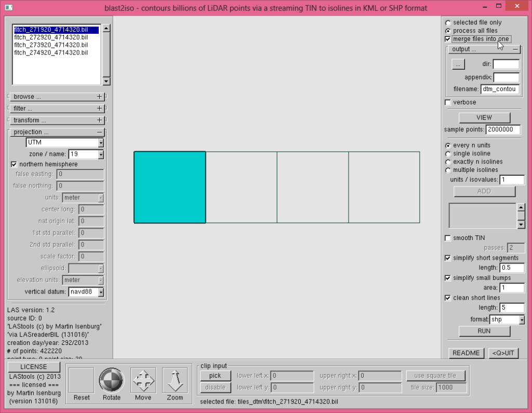Viewport: 532px width, 413px height.
Task: Collapse the output panel with the minus icon
Action: coord(515,49)
